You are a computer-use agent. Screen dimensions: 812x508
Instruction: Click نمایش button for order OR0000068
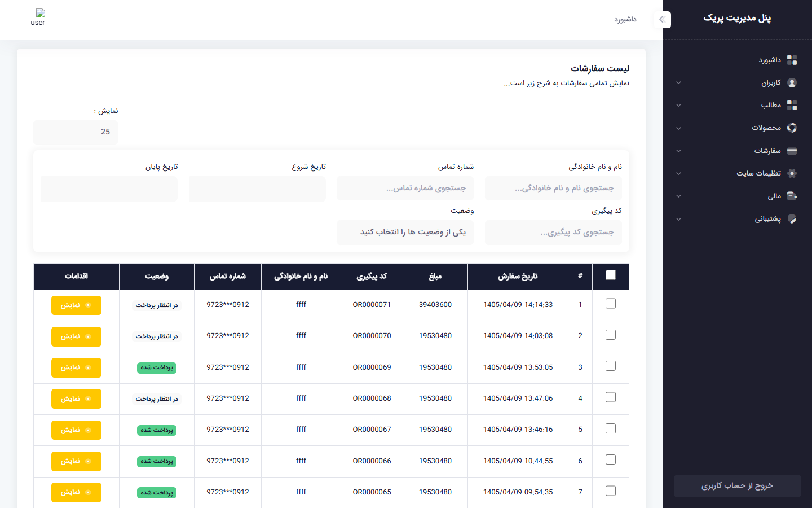(76, 399)
